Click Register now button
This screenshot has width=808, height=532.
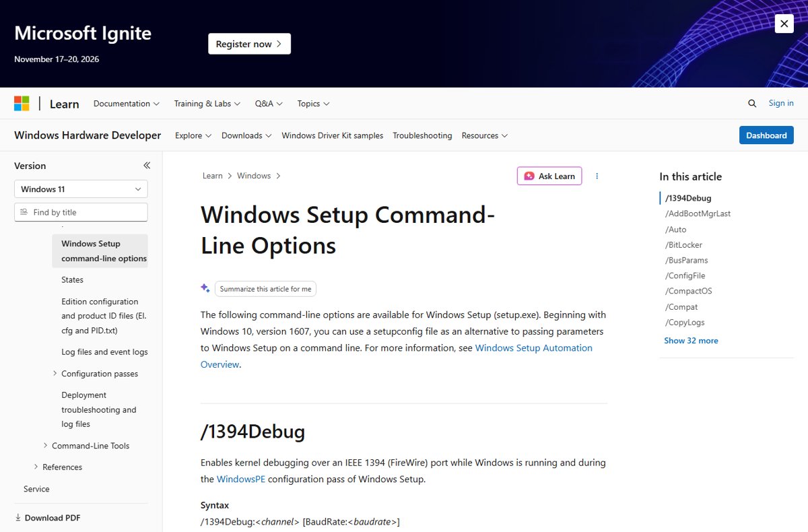(x=249, y=44)
